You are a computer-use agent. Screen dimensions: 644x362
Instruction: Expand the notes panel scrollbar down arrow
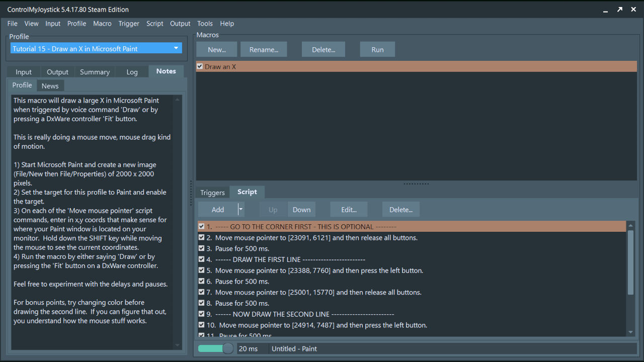(177, 345)
